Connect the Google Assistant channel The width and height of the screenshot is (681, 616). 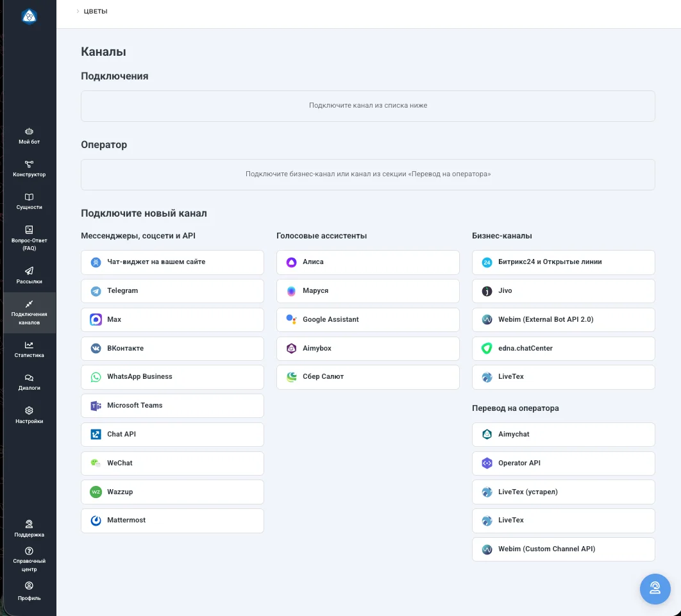pyautogui.click(x=368, y=320)
